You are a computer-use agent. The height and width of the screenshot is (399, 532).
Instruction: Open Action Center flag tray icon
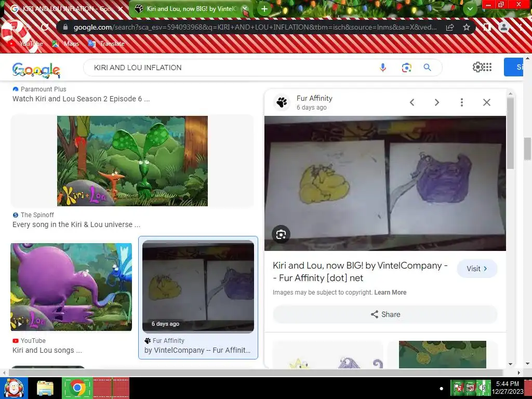click(x=458, y=388)
